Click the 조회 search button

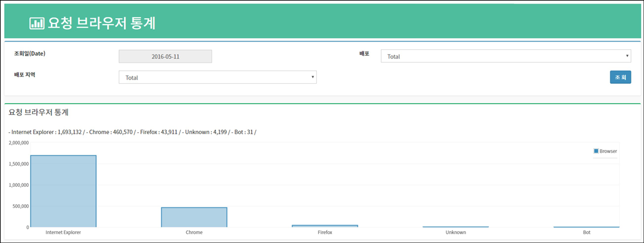620,77
